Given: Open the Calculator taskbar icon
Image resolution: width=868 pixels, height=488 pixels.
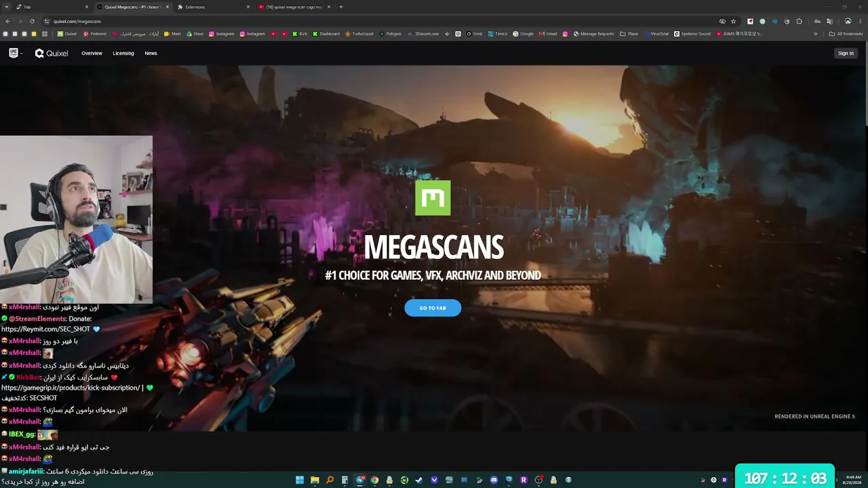Looking at the screenshot, I should pyautogui.click(x=344, y=480).
